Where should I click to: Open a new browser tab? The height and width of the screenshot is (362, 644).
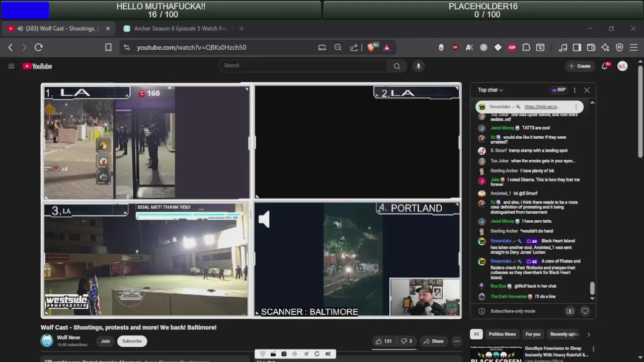pyautogui.click(x=241, y=29)
